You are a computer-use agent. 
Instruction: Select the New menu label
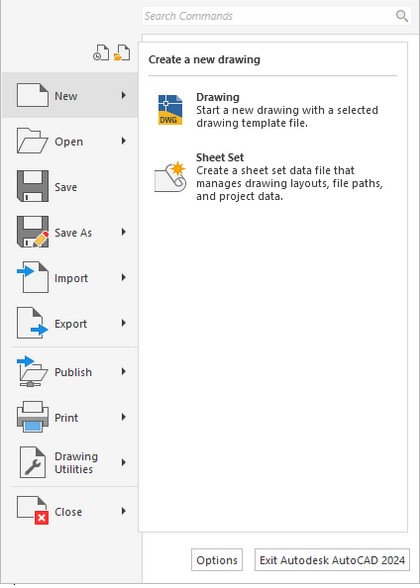point(66,96)
